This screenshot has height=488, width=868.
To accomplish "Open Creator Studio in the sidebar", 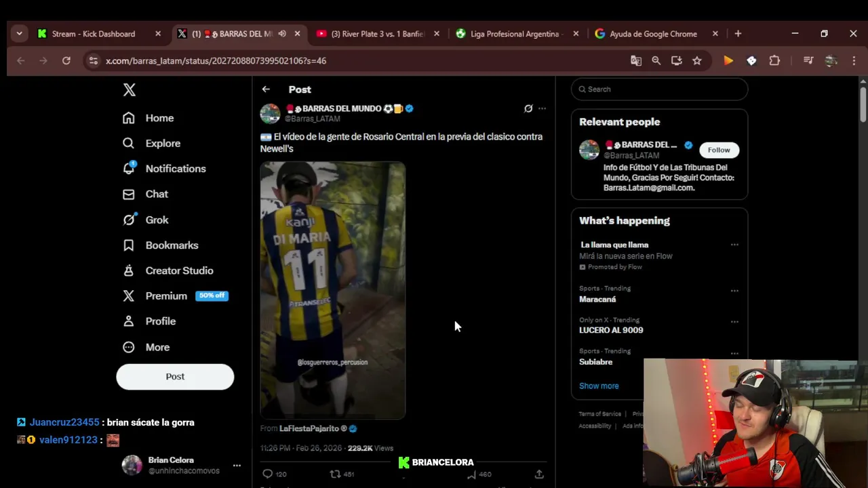I will (167, 270).
